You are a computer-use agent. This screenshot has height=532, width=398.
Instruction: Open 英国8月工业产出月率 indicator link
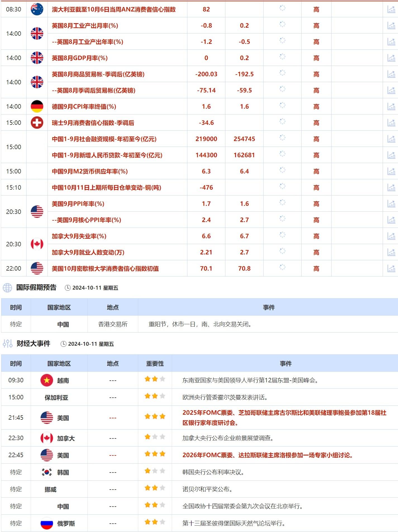85,26
